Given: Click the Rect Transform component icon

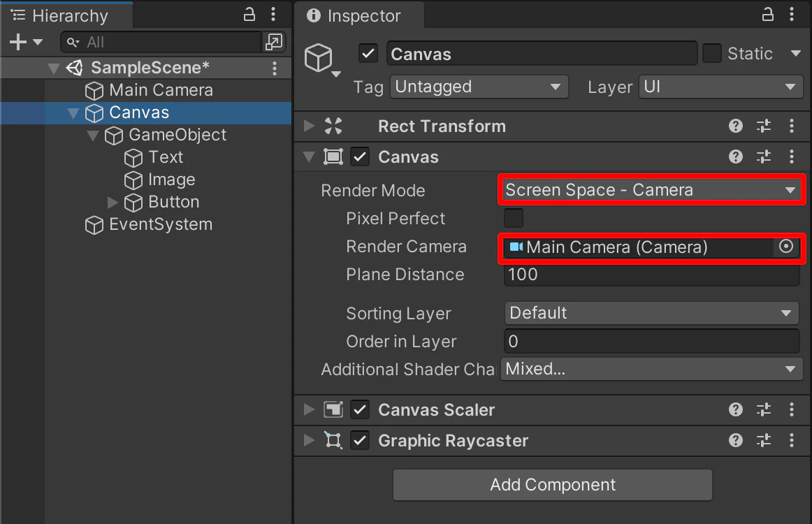Looking at the screenshot, I should pyautogui.click(x=333, y=126).
